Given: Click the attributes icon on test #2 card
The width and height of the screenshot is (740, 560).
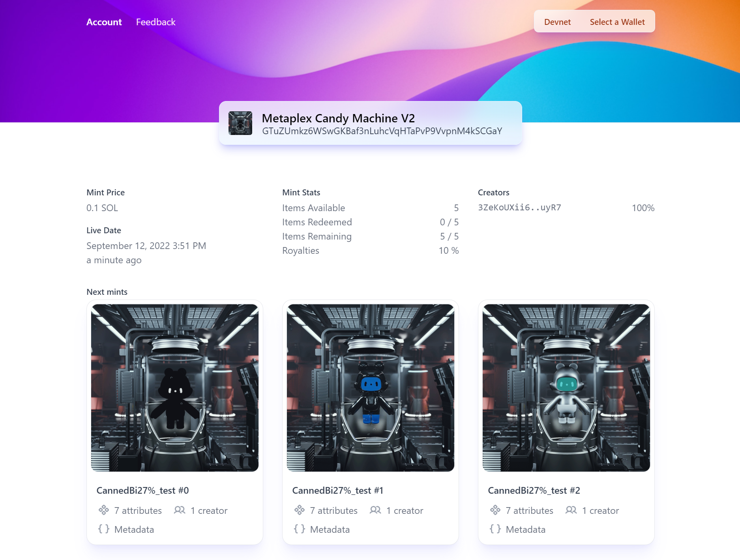Looking at the screenshot, I should [x=495, y=510].
